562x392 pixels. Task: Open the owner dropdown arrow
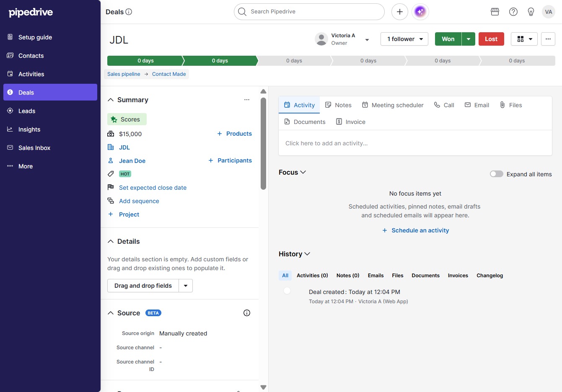tap(367, 39)
